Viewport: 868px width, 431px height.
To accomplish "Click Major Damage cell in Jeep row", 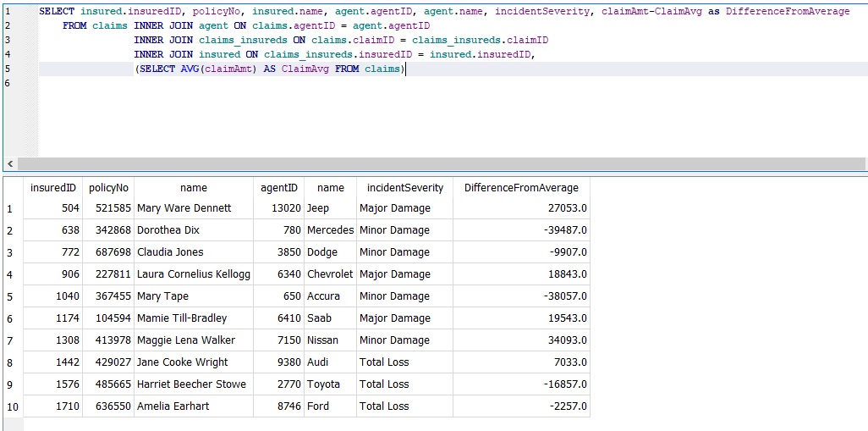I will pyautogui.click(x=405, y=208).
